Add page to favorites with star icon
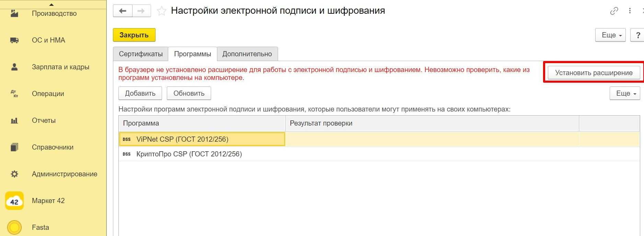Viewport: 644px width, 236px height. (161, 11)
